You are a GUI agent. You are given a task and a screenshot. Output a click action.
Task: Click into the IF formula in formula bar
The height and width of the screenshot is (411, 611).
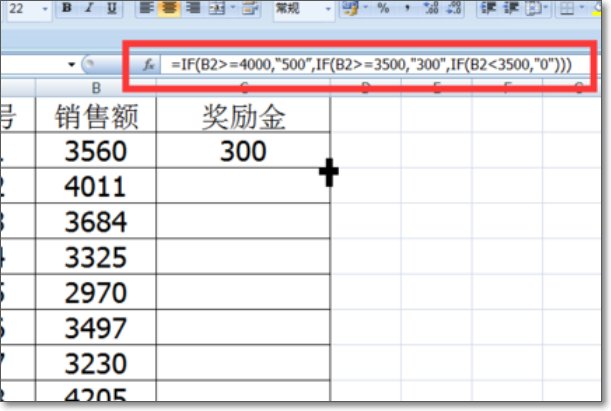click(x=371, y=64)
